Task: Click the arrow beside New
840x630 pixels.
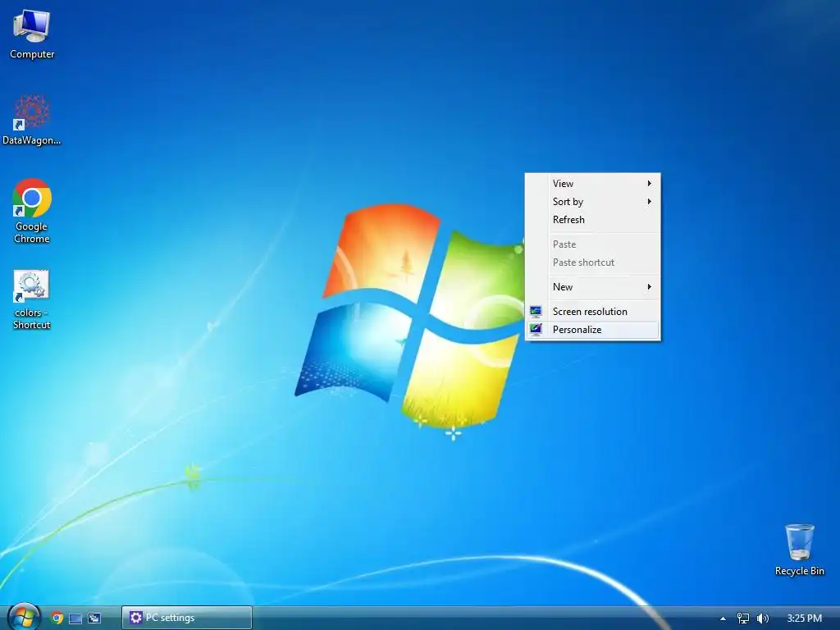Action: (650, 286)
